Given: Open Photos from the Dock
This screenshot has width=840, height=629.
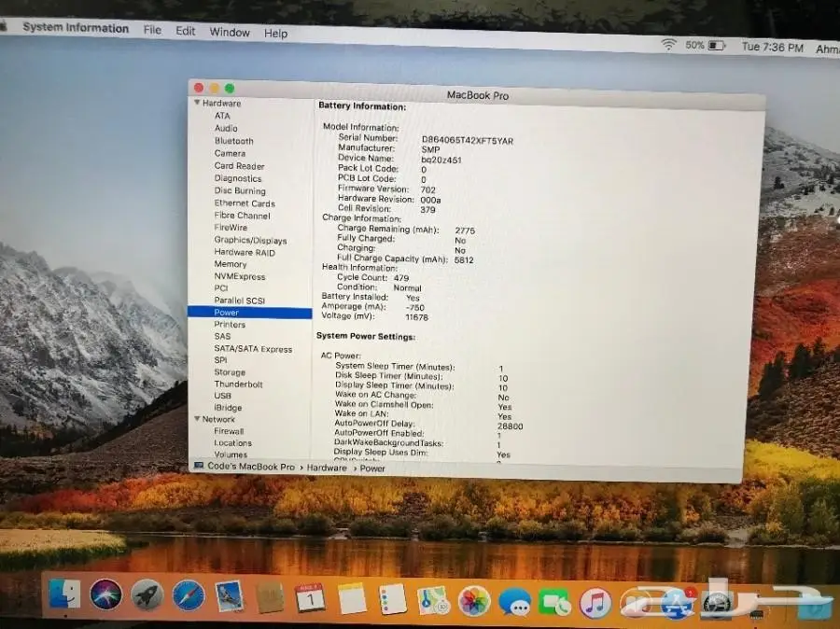Looking at the screenshot, I should pos(474,601).
